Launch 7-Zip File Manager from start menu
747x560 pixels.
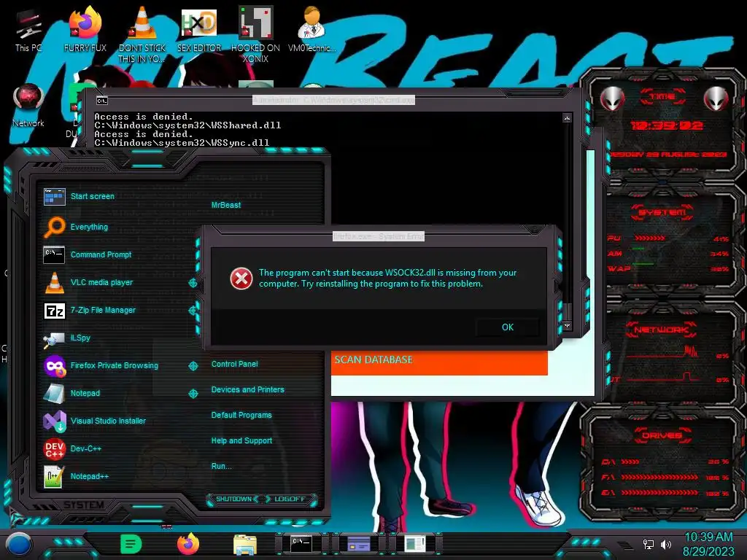[x=90, y=311]
